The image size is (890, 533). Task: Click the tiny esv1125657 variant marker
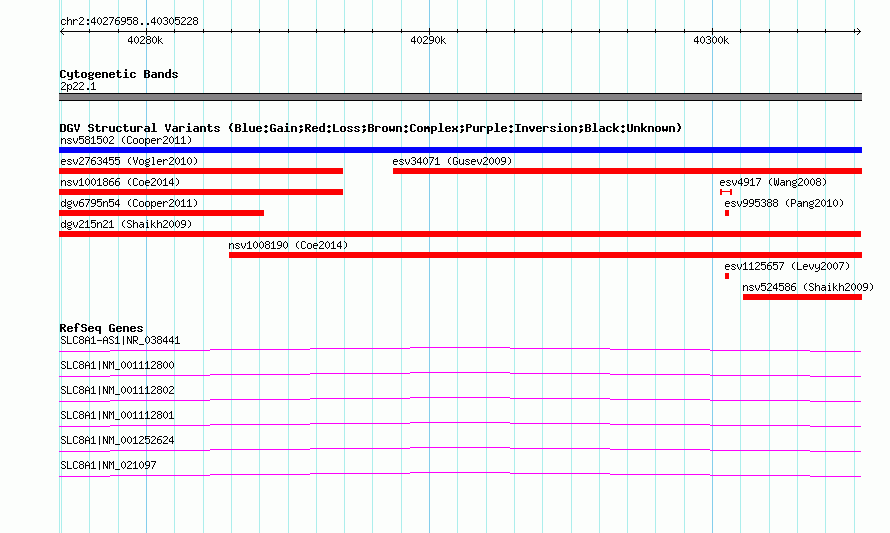[727, 276]
